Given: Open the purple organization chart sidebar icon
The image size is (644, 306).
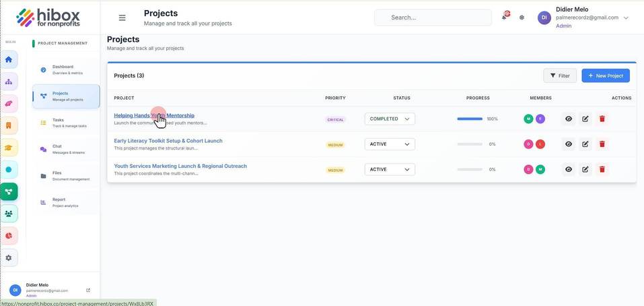Looking at the screenshot, I should pyautogui.click(x=9, y=82).
